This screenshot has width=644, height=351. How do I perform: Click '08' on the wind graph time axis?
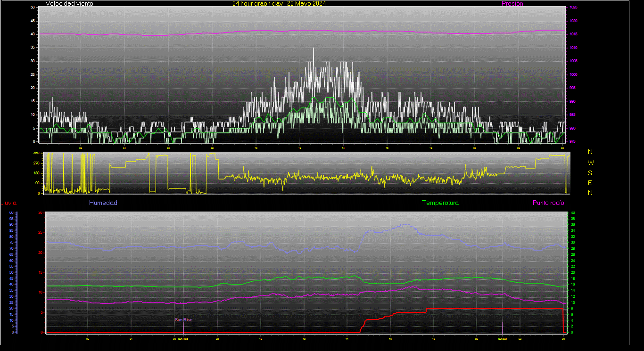point(212,148)
